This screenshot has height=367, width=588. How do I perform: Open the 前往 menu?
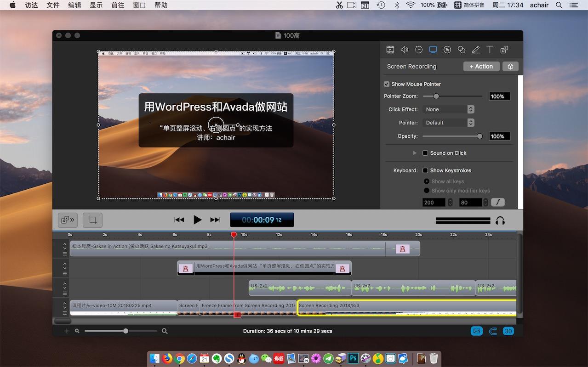pos(118,5)
